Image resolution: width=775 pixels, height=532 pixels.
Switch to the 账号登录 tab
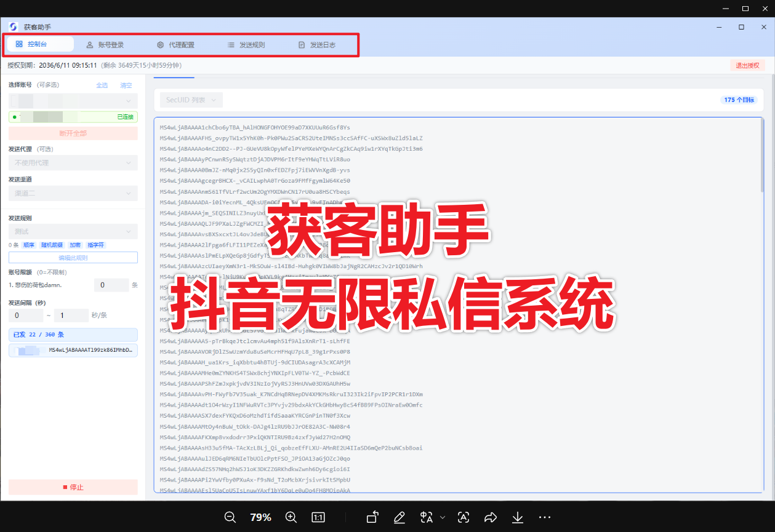105,45
